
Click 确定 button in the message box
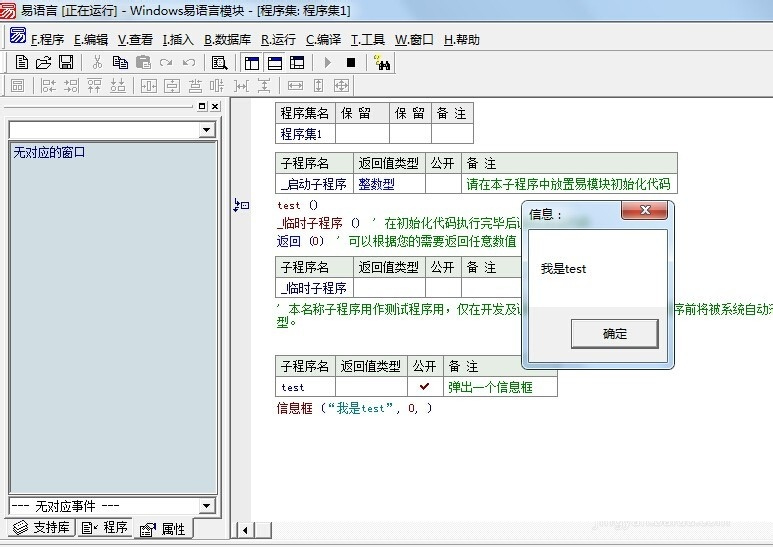[x=614, y=334]
